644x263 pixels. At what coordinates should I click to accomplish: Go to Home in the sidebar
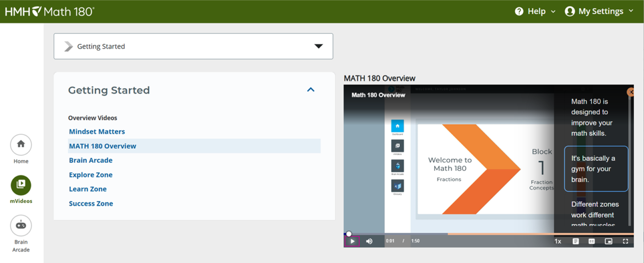[21, 149]
